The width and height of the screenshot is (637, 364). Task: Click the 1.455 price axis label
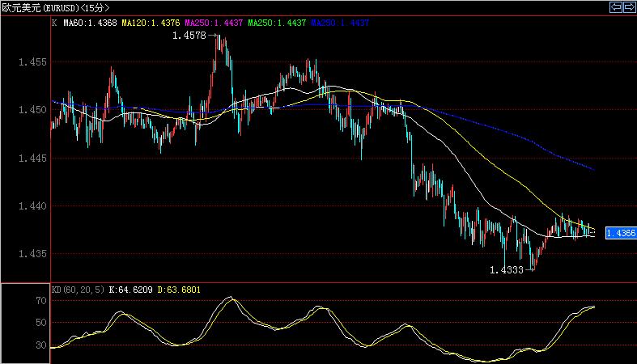32,62
